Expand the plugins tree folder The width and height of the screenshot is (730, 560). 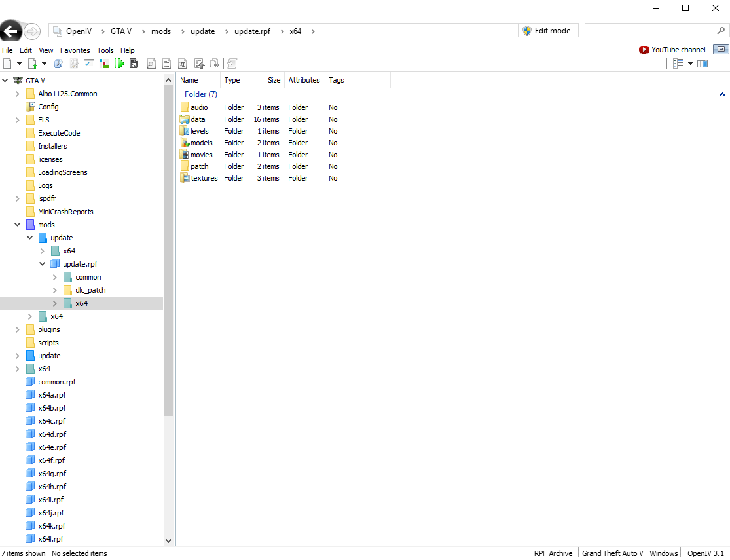click(18, 329)
